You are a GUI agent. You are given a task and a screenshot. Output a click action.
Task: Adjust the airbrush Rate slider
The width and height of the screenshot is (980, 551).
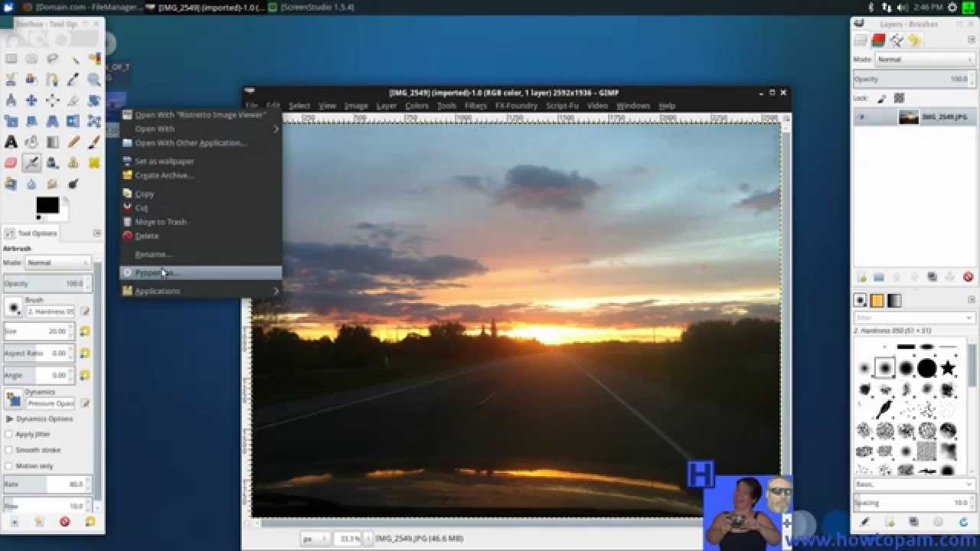pos(47,484)
